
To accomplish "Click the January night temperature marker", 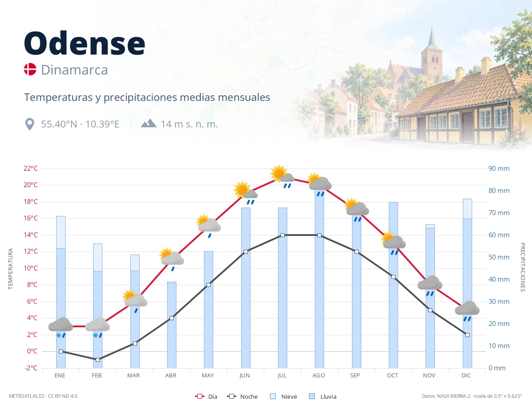I will click(x=61, y=351).
